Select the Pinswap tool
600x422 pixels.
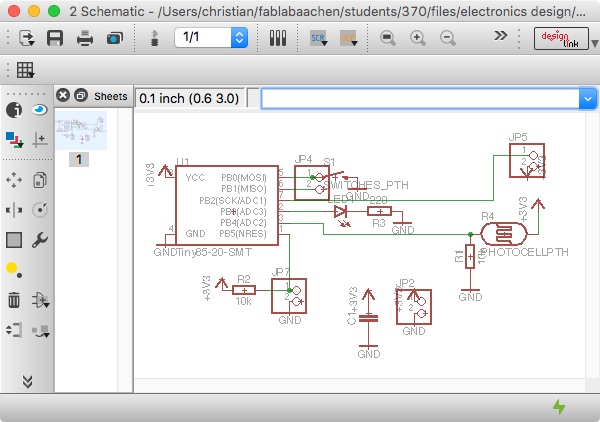[14, 330]
